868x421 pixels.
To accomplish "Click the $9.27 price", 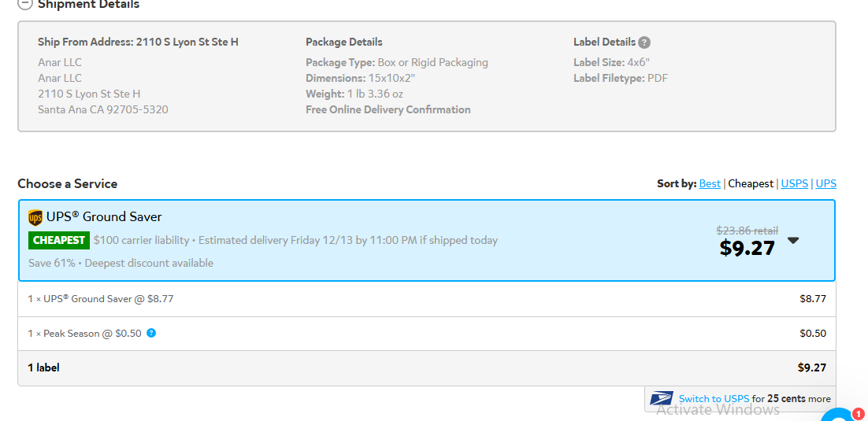I will click(747, 249).
